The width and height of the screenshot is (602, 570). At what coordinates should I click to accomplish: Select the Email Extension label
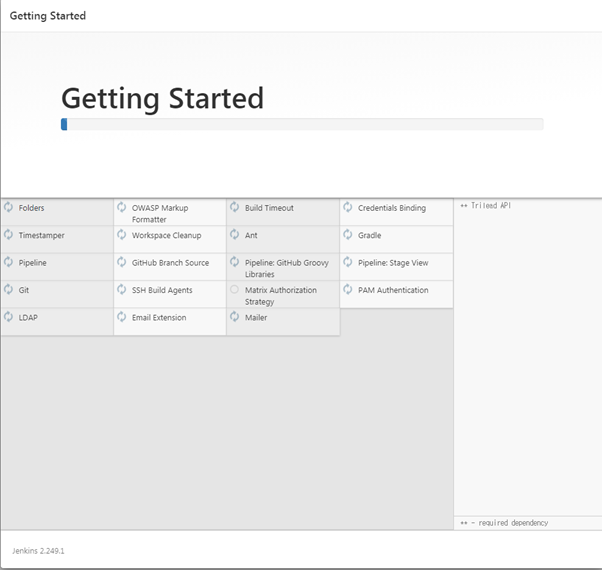coord(159,317)
